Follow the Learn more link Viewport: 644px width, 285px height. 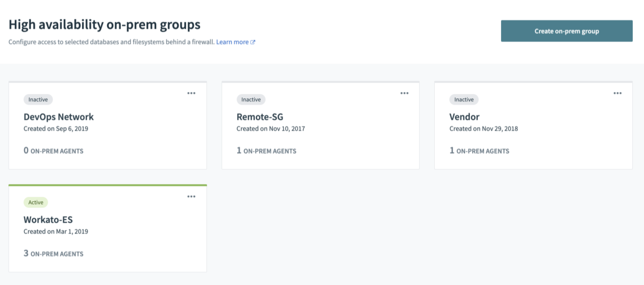pyautogui.click(x=232, y=42)
